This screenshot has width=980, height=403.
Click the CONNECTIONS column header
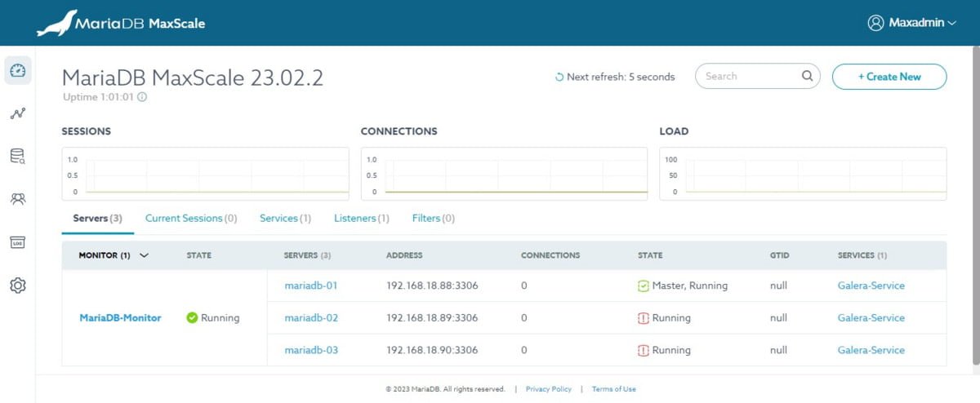550,255
